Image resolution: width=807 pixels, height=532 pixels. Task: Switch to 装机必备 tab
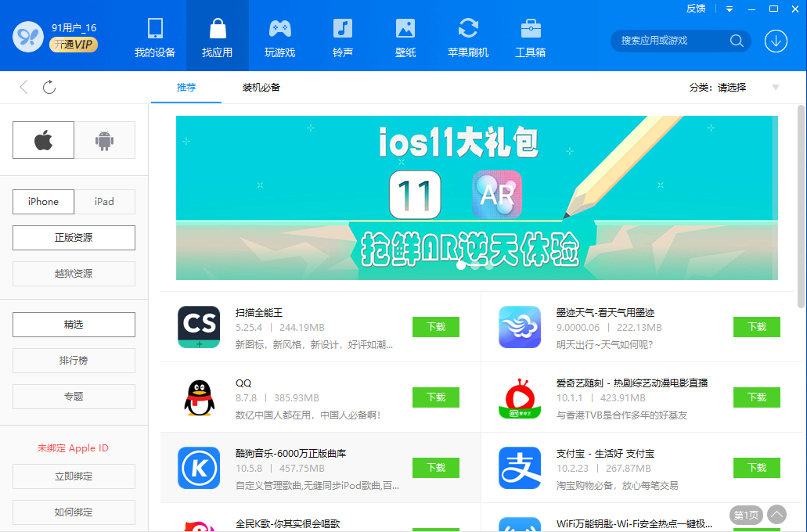pyautogui.click(x=261, y=88)
